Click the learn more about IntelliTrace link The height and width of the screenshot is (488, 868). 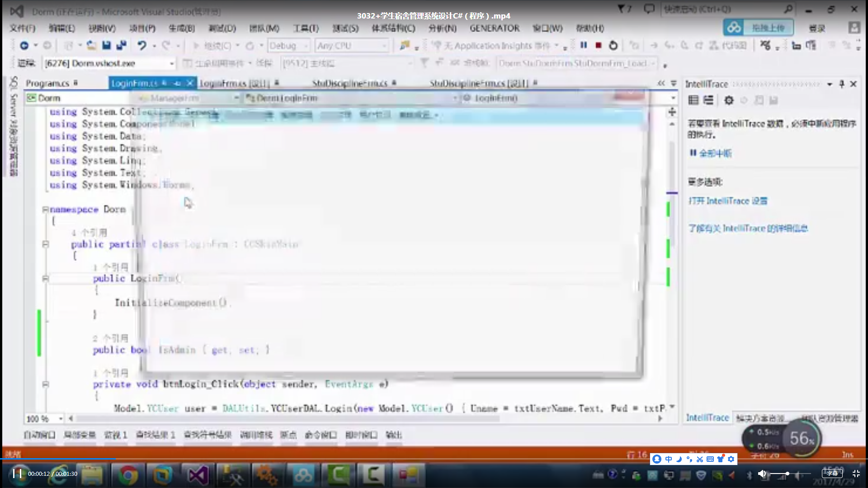pos(748,228)
